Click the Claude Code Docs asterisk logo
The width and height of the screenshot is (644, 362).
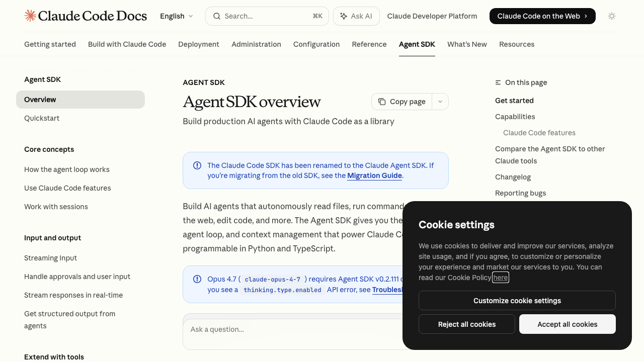click(30, 16)
